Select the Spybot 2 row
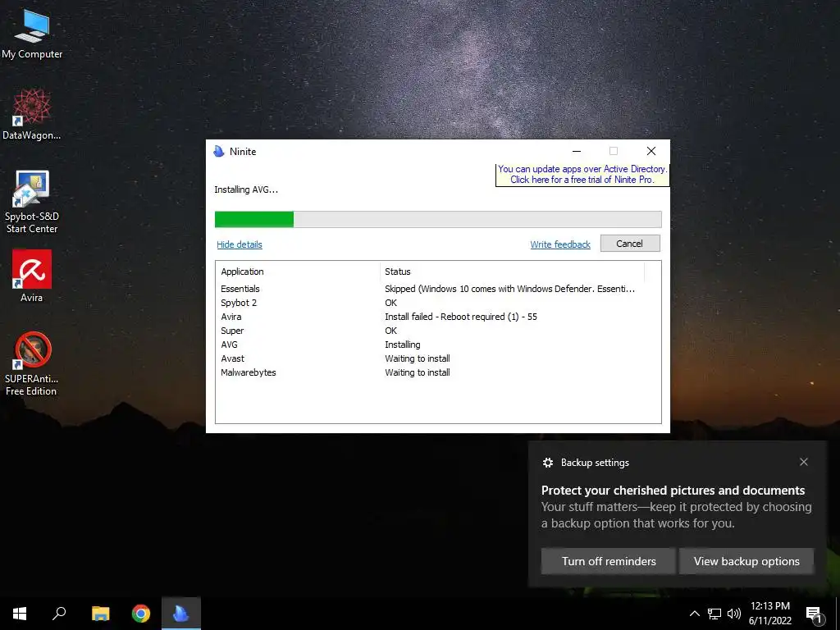The width and height of the screenshot is (840, 630). [x=438, y=303]
